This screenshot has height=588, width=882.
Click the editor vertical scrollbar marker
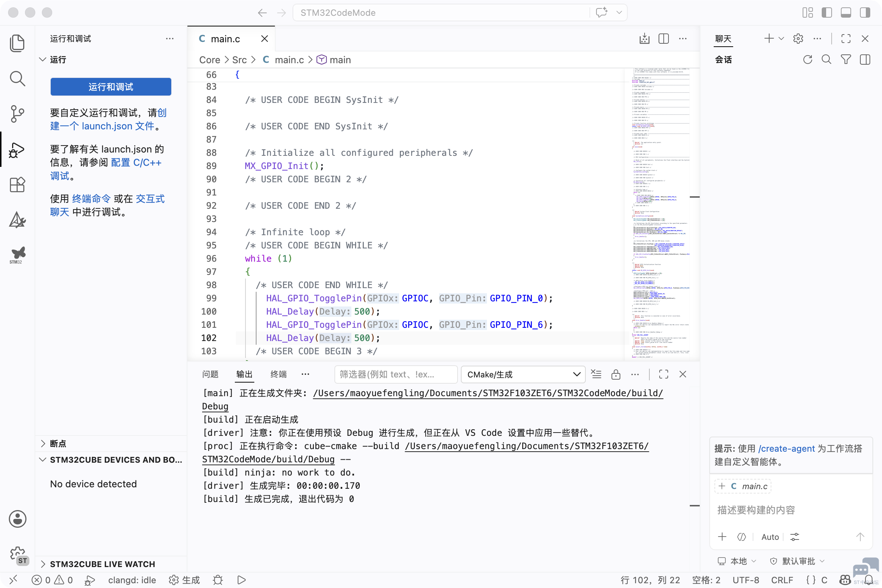(695, 197)
